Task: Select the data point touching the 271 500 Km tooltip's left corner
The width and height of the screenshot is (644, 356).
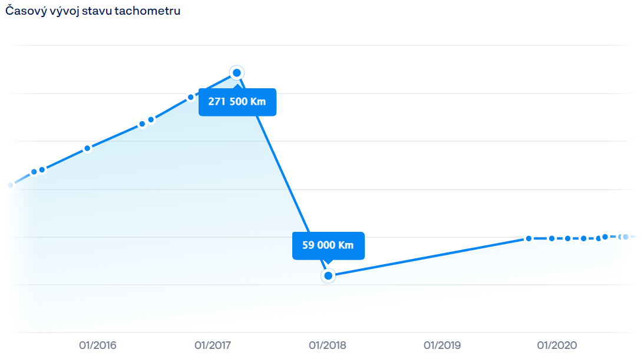Action: 190,98
